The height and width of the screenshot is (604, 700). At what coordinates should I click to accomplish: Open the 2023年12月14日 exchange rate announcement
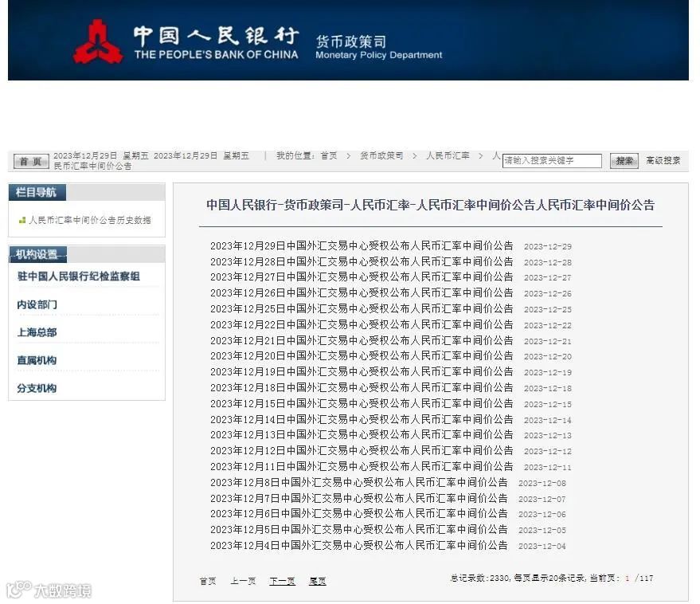click(362, 419)
